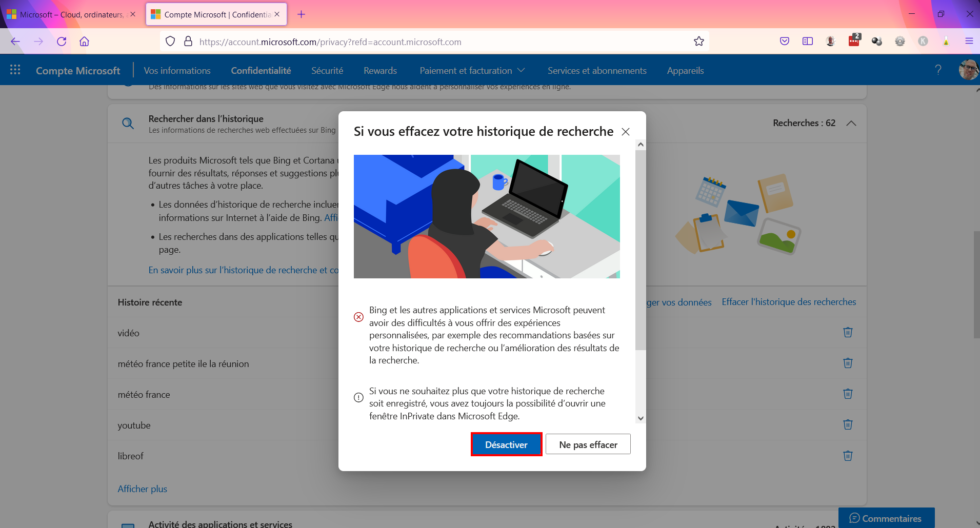Click the dialog illustration of woman at laptop

pos(487,216)
